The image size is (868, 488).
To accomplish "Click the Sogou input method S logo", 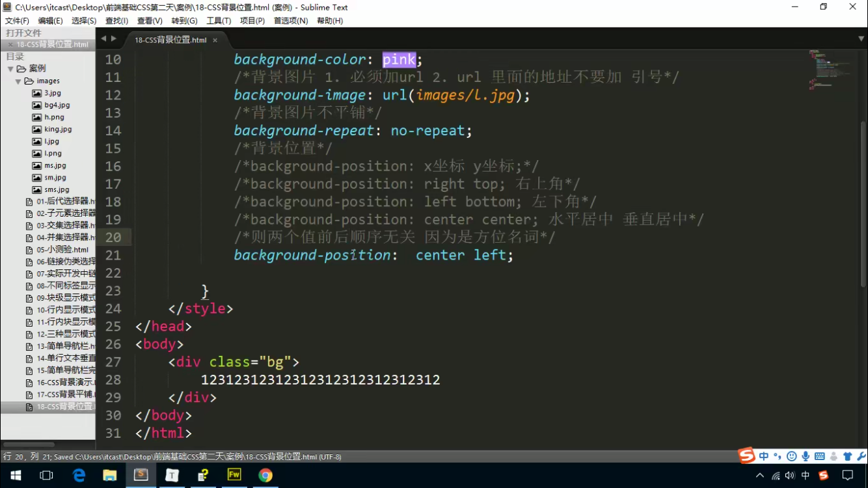I will pos(746,456).
